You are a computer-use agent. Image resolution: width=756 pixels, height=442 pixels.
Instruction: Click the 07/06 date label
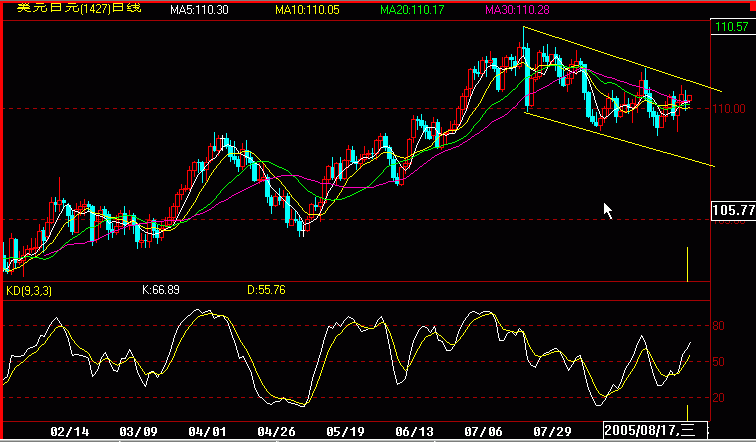tap(483, 431)
